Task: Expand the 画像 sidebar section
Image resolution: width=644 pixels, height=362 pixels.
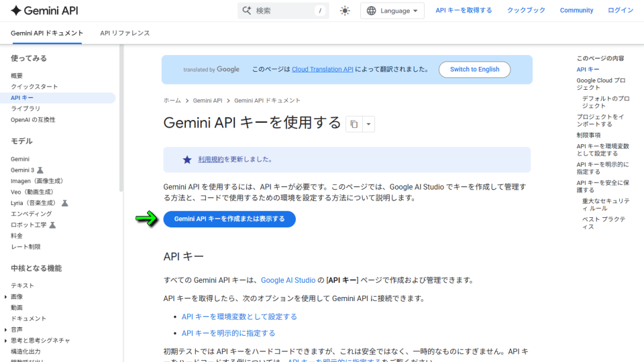Action: (6, 296)
